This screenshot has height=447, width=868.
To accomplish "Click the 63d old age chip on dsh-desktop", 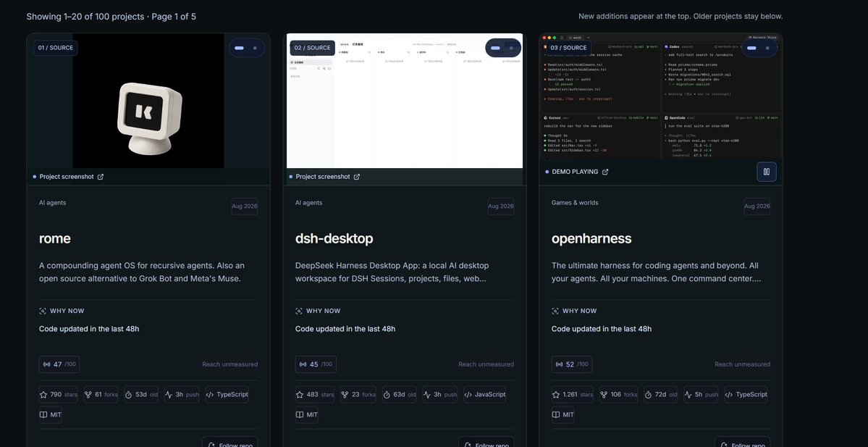I will (x=399, y=394).
